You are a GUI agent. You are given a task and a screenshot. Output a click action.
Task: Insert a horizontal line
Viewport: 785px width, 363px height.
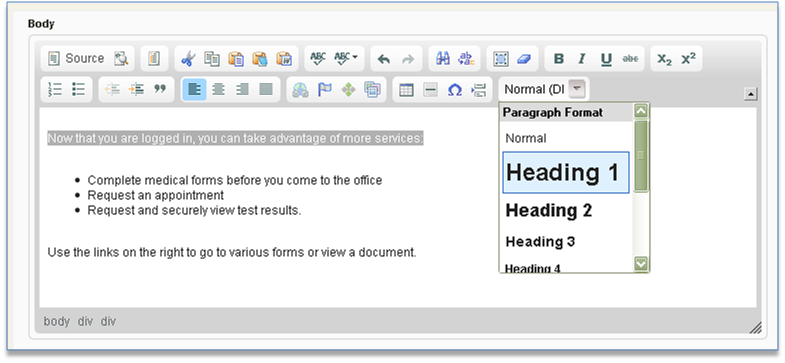(x=431, y=90)
